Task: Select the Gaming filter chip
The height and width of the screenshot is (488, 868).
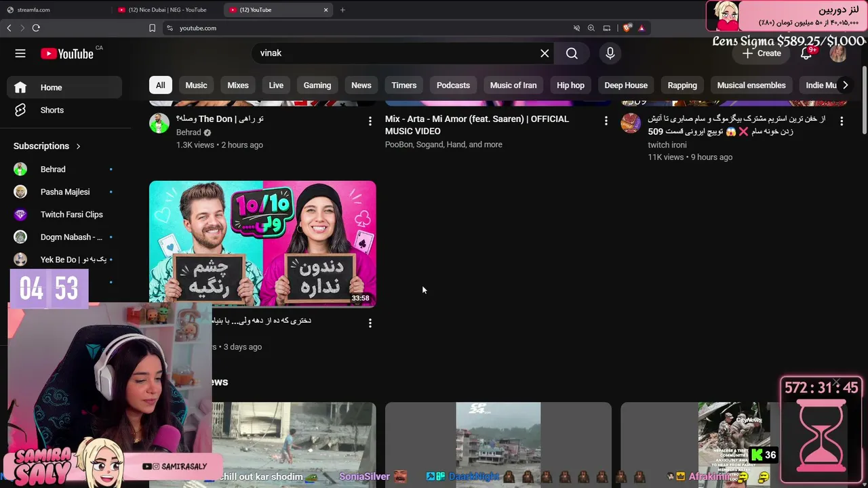Action: coord(317,85)
